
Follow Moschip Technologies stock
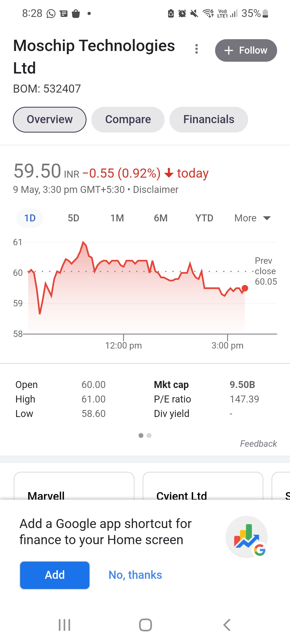(x=246, y=50)
